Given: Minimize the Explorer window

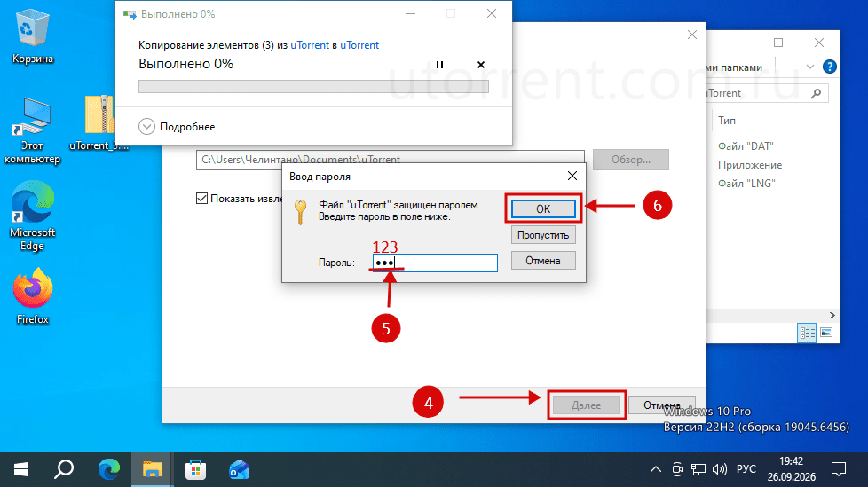Looking at the screenshot, I should (738, 43).
